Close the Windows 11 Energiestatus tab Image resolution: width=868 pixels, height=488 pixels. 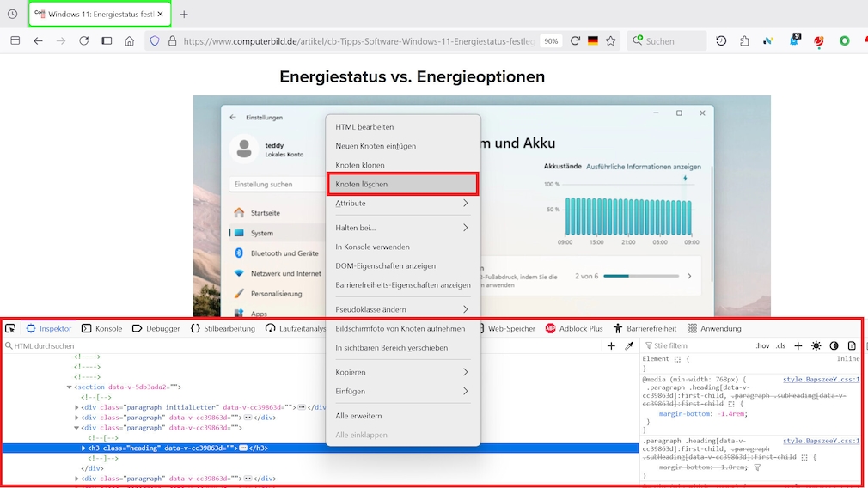160,15
